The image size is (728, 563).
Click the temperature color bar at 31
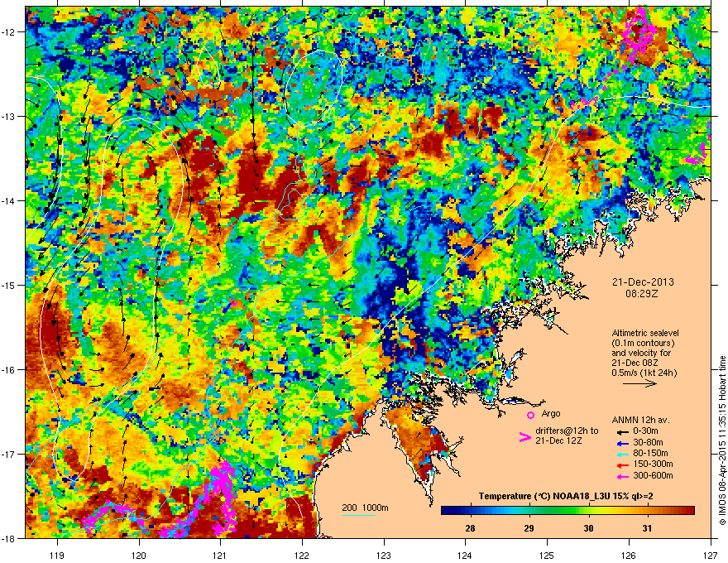647,511
